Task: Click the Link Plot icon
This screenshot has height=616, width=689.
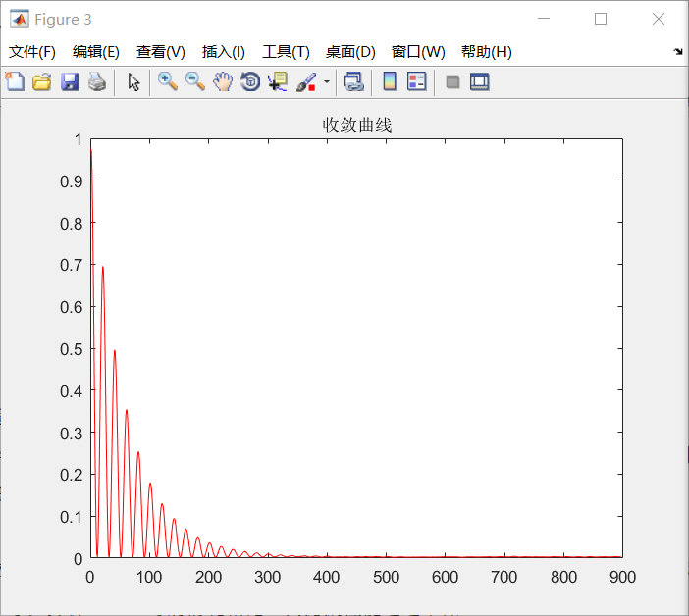Action: (x=353, y=81)
